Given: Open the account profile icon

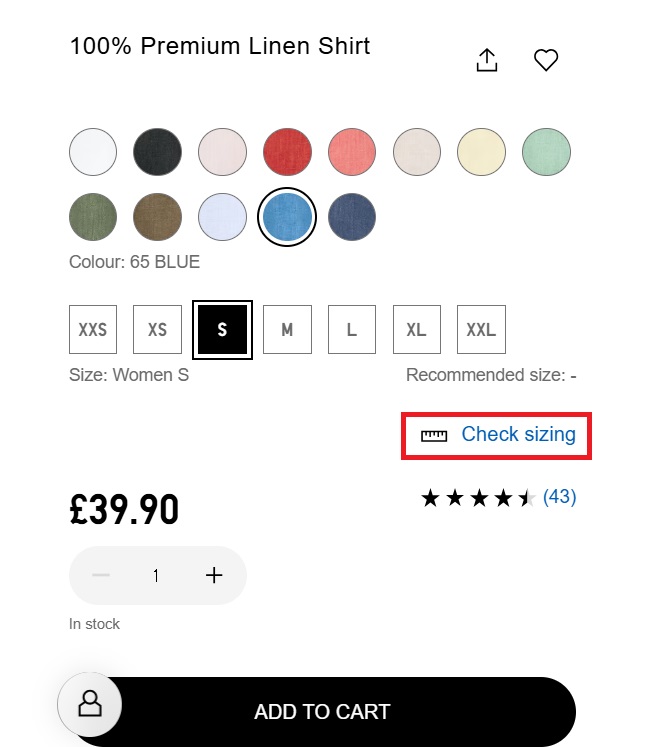Looking at the screenshot, I should pos(90,704).
